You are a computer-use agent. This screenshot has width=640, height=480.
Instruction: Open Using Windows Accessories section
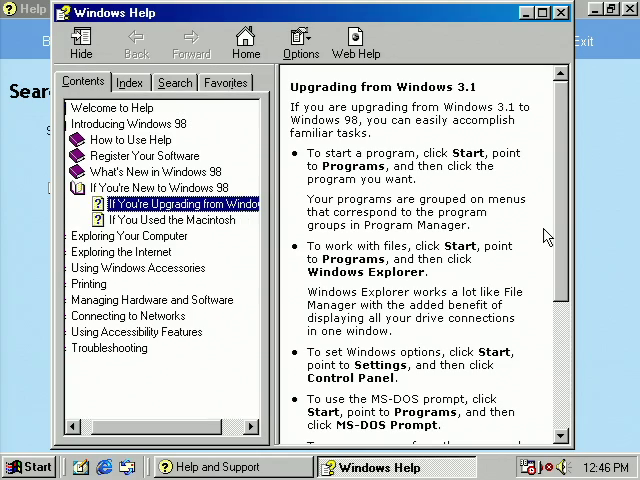[x=138, y=268]
